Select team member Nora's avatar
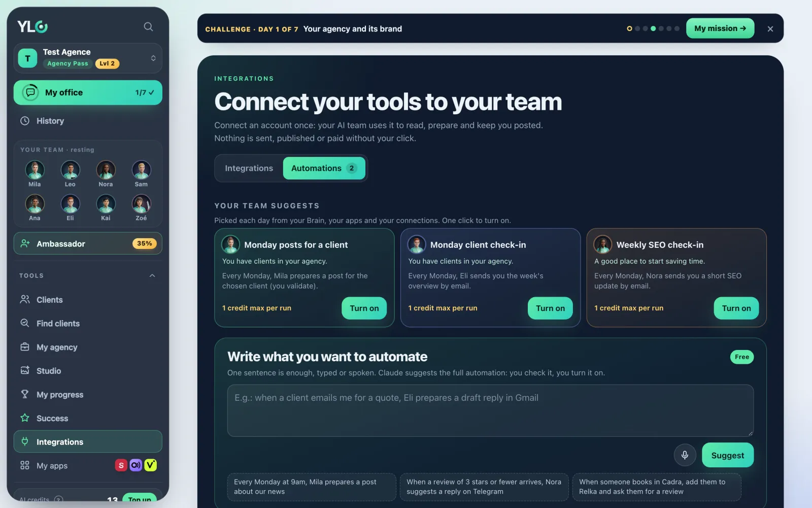 [106, 170]
